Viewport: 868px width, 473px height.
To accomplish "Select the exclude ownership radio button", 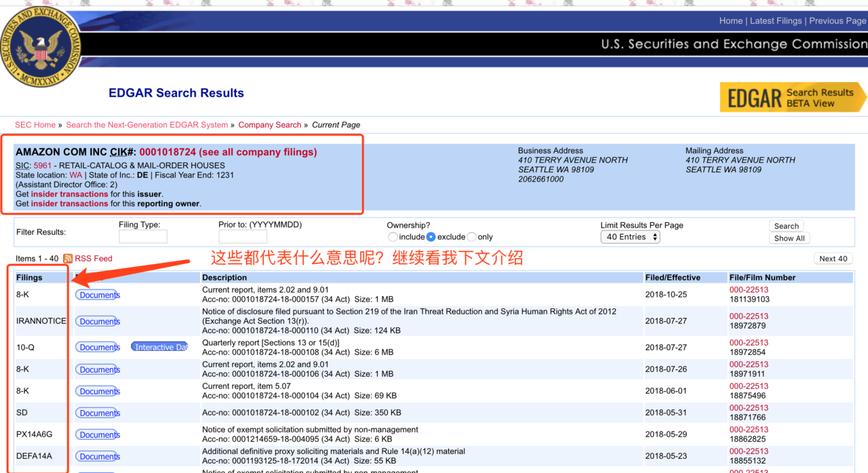I will 431,237.
